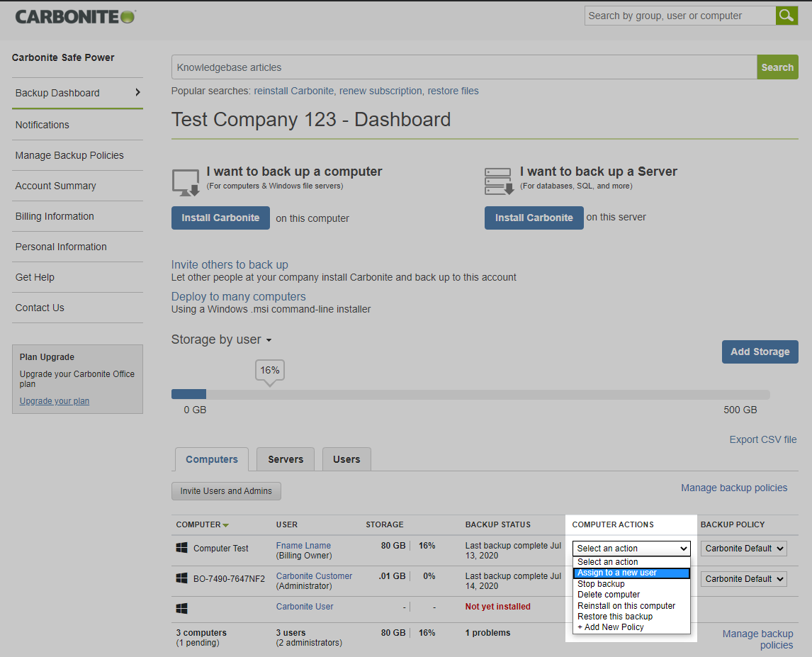Open Backup Policy dropdown for Computer Test
Screen dimensions: 812x657
[x=743, y=548]
